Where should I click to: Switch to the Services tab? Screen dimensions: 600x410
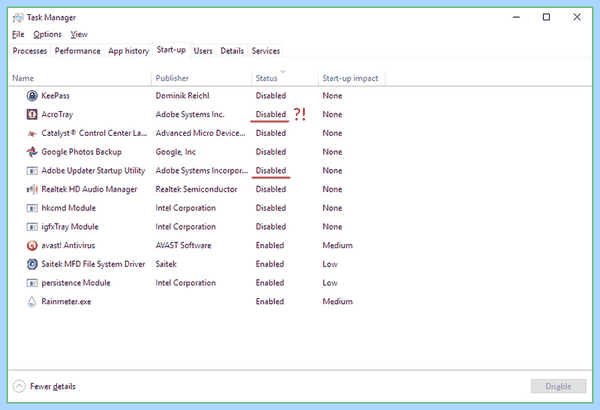click(x=266, y=51)
